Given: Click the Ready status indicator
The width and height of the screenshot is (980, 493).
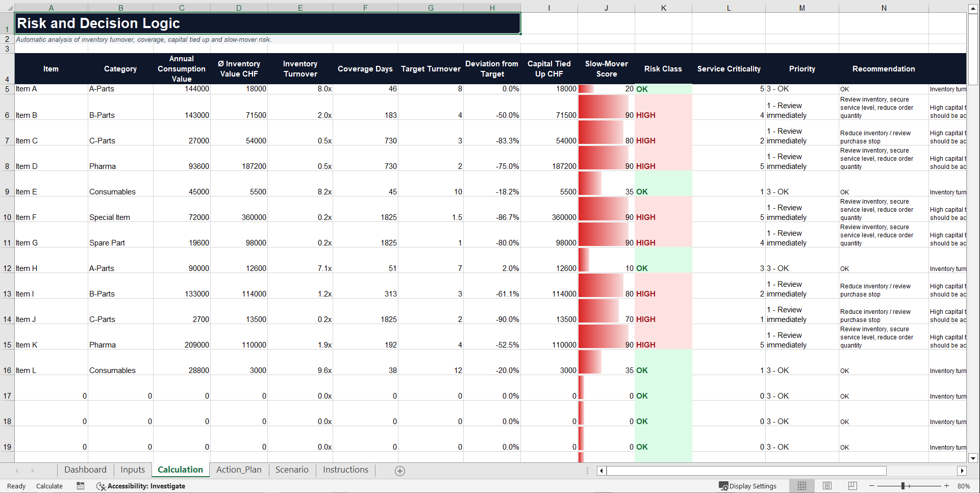Looking at the screenshot, I should click(x=16, y=486).
